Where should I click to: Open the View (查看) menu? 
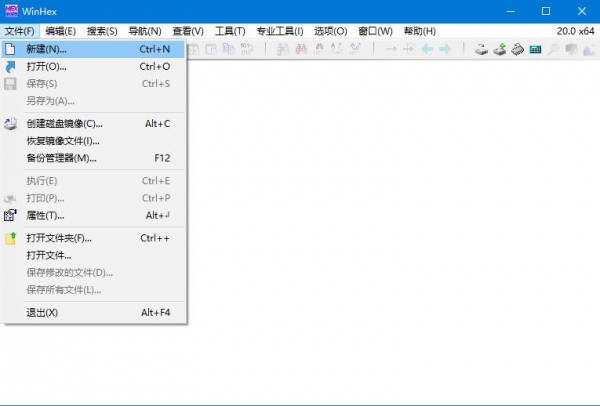[188, 31]
